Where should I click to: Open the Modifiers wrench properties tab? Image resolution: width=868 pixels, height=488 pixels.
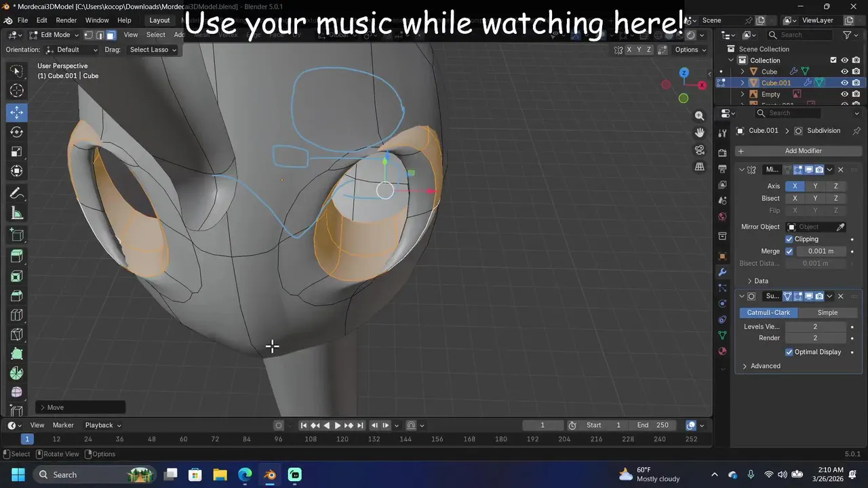click(x=722, y=272)
